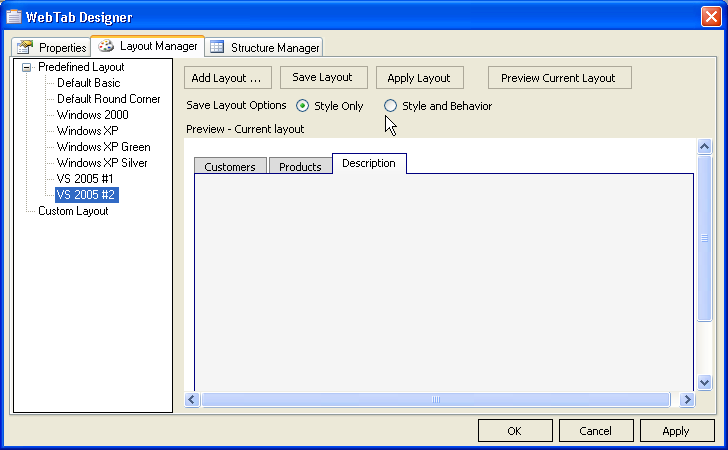Select the Style and Behavior option
The height and width of the screenshot is (450, 728).
(391, 106)
